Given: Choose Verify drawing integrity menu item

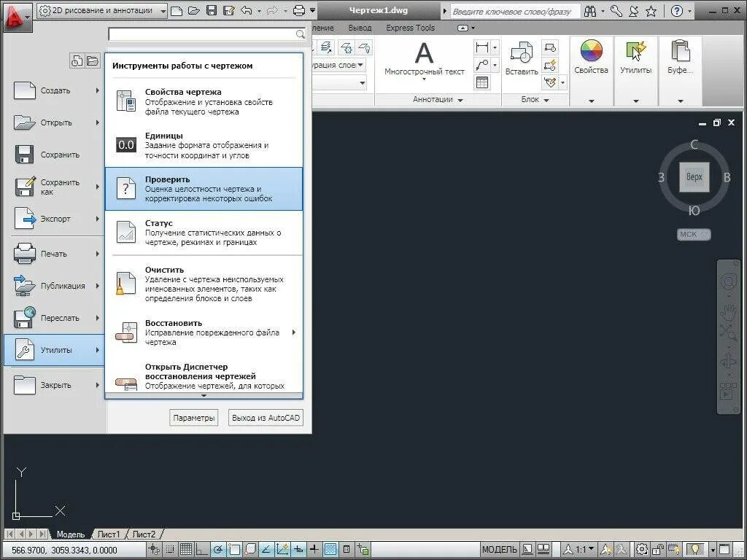Looking at the screenshot, I should pos(204,189).
